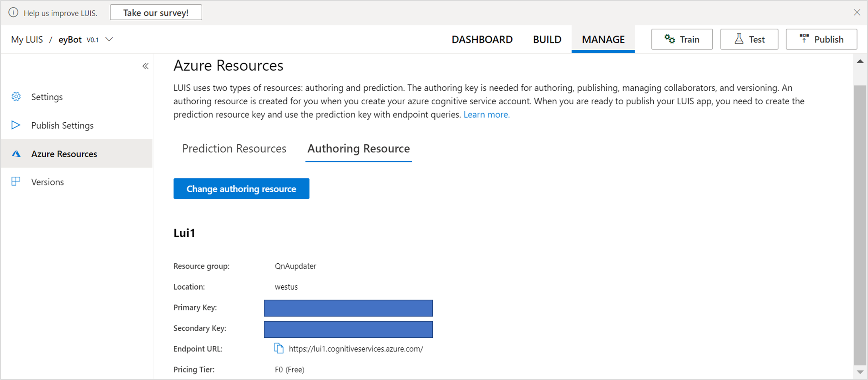The width and height of the screenshot is (868, 380).
Task: Select the MANAGE tab
Action: click(603, 39)
